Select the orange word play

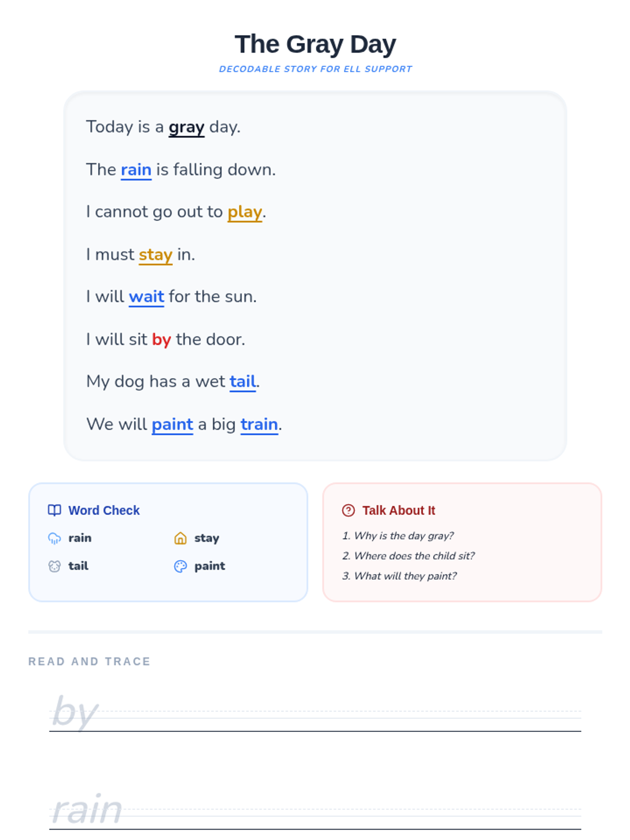click(x=245, y=212)
